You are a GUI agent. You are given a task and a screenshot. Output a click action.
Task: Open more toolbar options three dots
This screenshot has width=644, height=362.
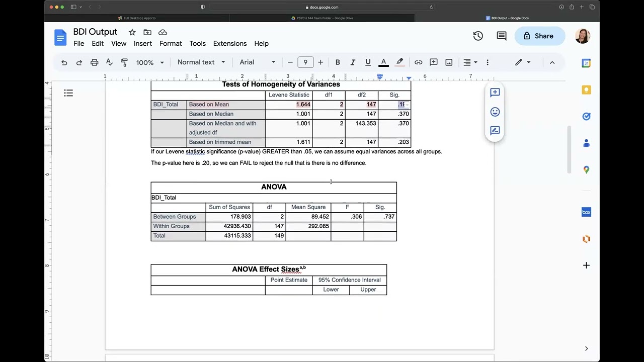tap(487, 62)
